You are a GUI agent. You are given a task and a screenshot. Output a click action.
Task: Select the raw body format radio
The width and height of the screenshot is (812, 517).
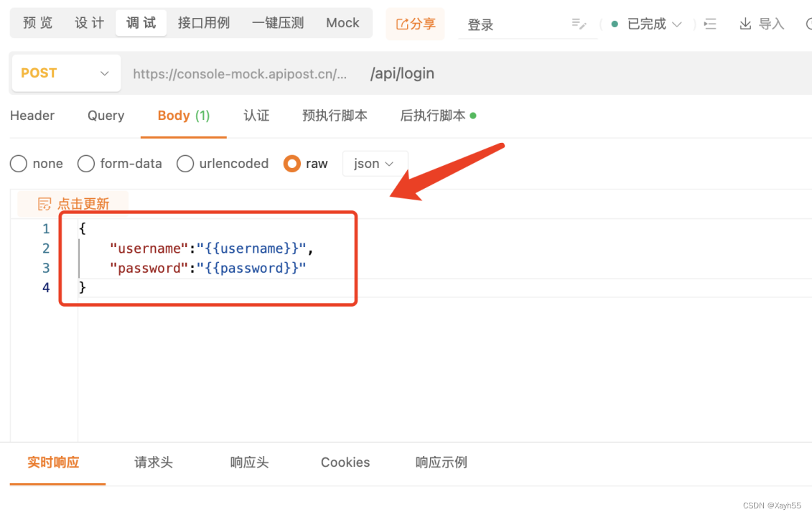(291, 164)
